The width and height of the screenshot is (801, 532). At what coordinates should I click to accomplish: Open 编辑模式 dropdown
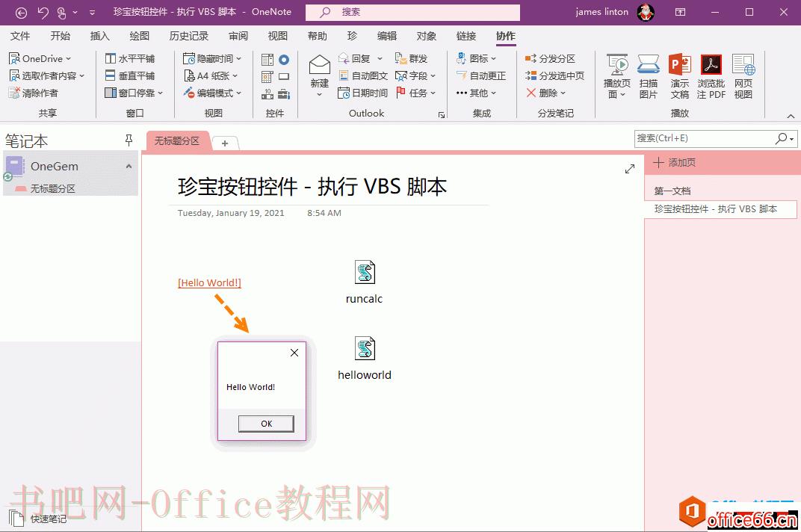(212, 93)
